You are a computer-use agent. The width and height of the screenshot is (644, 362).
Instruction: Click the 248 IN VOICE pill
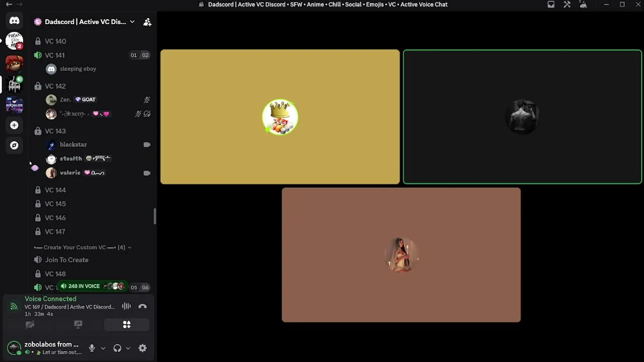tap(92, 286)
